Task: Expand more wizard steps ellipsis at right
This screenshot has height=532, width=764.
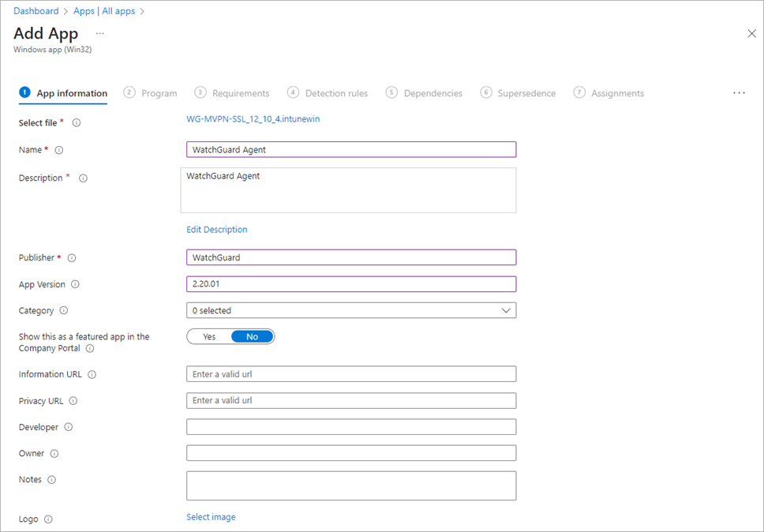Action: pyautogui.click(x=739, y=93)
